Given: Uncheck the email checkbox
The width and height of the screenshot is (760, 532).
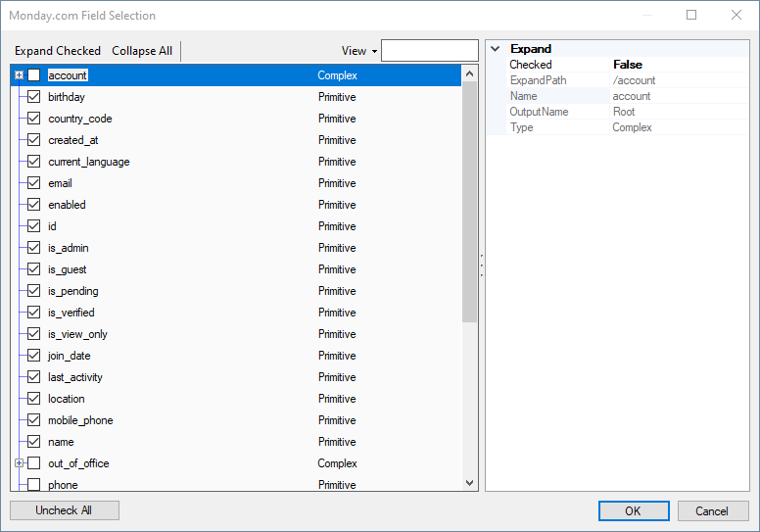Looking at the screenshot, I should tap(34, 183).
